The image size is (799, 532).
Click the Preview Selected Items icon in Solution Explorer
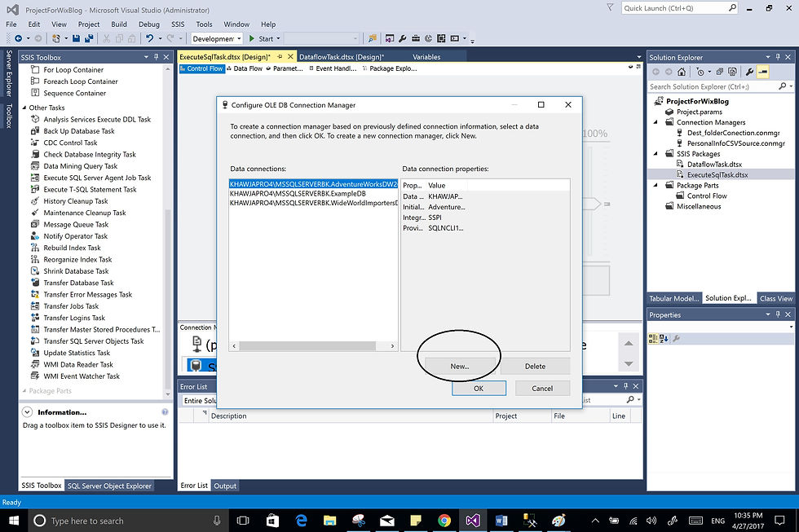(x=763, y=72)
